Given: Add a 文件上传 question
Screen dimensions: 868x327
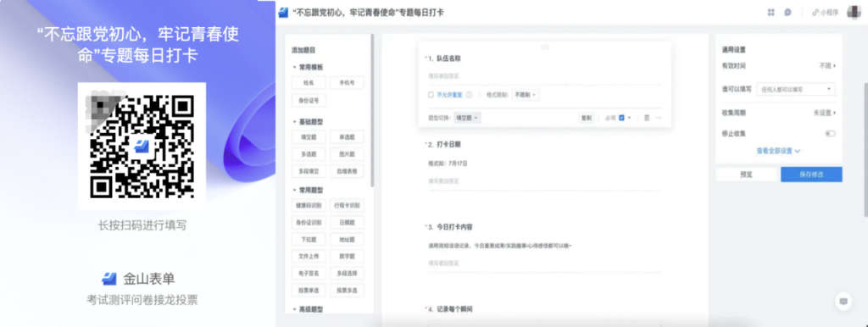Looking at the screenshot, I should [x=309, y=257].
